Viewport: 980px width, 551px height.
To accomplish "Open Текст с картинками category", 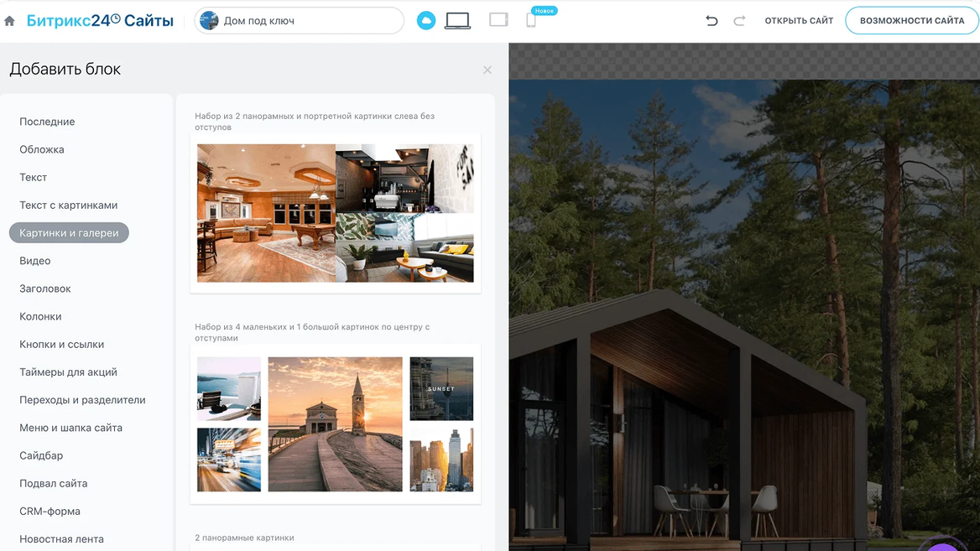I will coord(68,205).
